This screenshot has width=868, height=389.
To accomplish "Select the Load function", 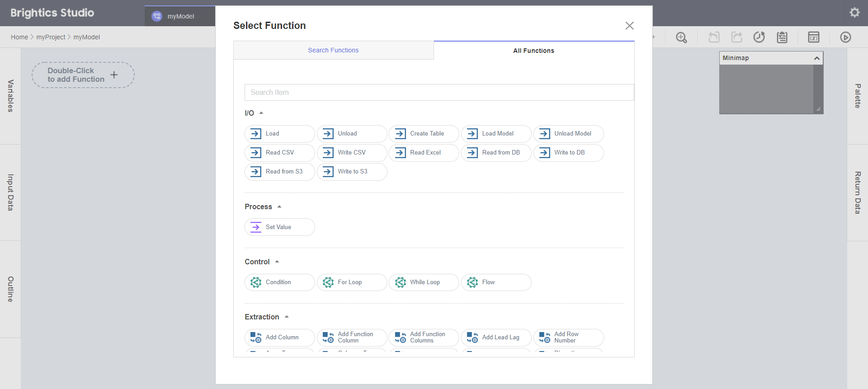I will 279,134.
